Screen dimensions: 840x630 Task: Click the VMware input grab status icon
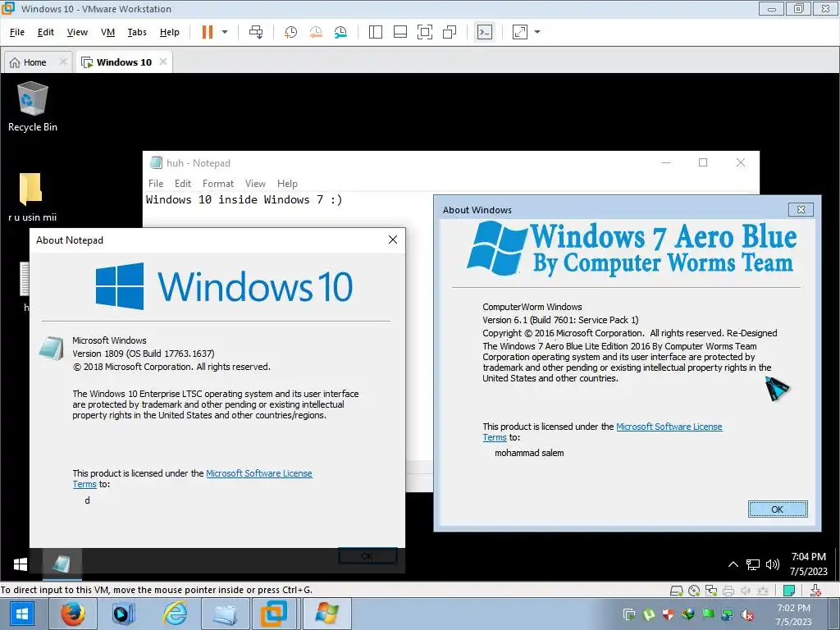816,591
